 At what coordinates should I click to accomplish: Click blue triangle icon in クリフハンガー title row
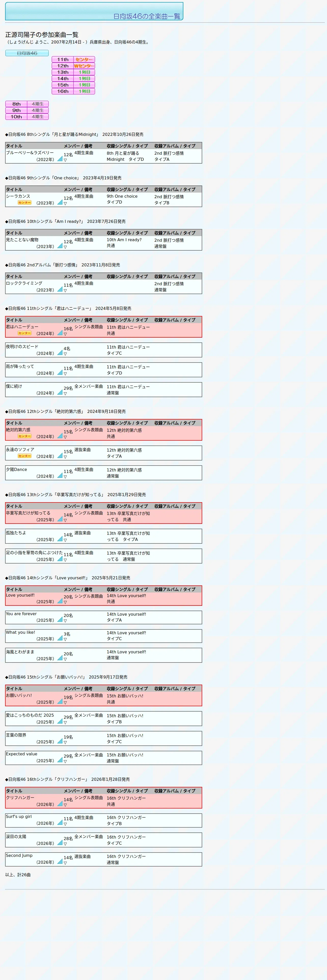60,803
